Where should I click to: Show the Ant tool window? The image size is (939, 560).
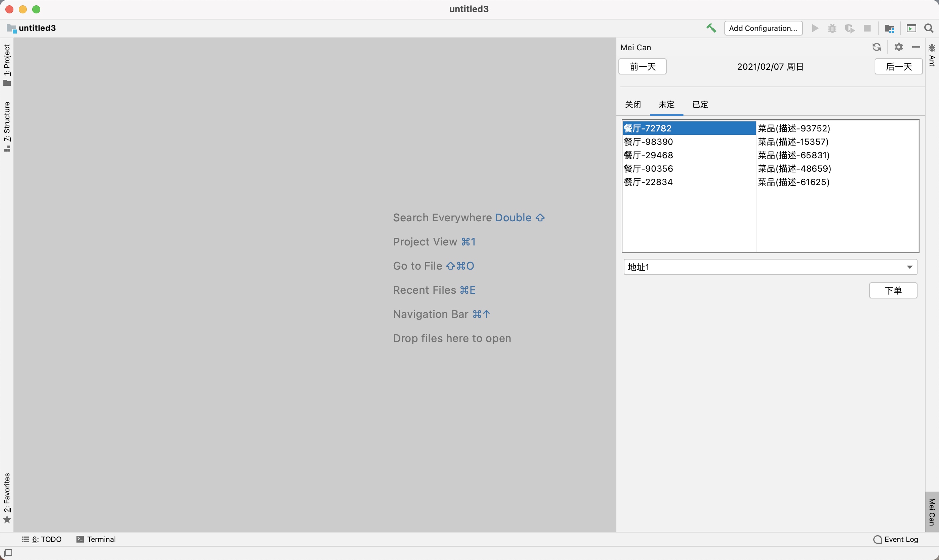[932, 55]
